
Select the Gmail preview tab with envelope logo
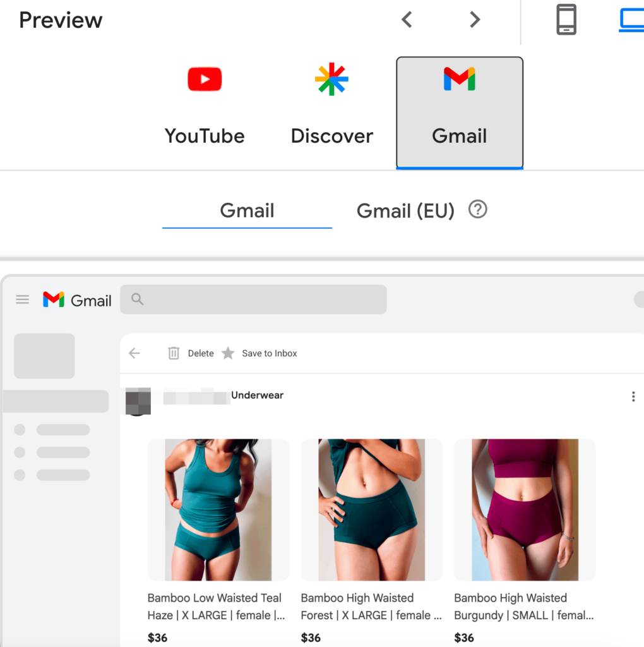(x=460, y=112)
